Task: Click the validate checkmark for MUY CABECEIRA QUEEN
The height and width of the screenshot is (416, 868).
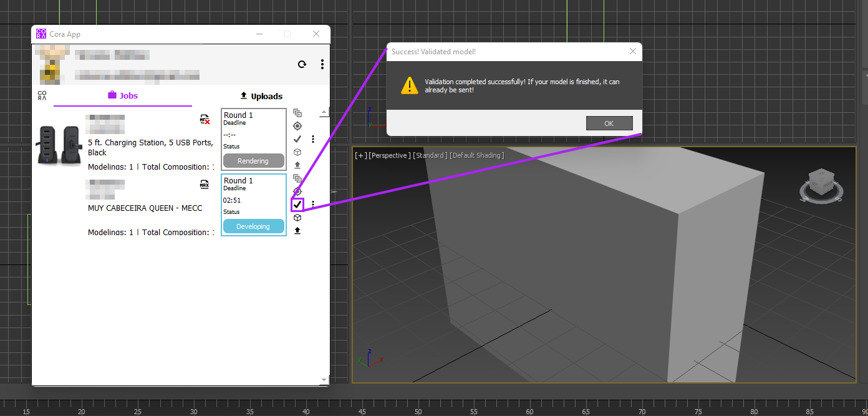Action: 297,205
